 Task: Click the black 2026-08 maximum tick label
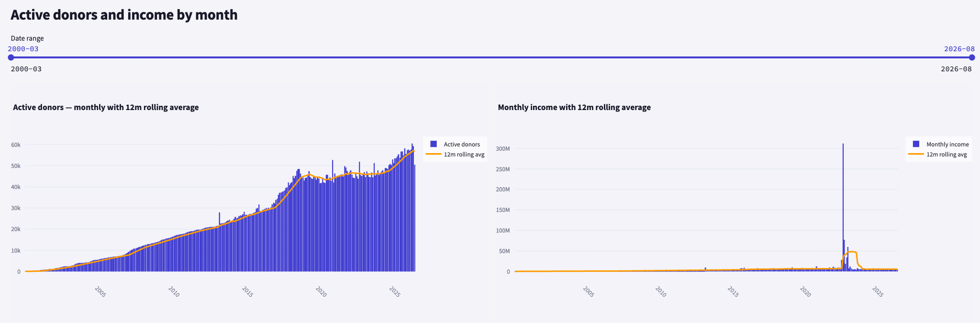coord(956,69)
